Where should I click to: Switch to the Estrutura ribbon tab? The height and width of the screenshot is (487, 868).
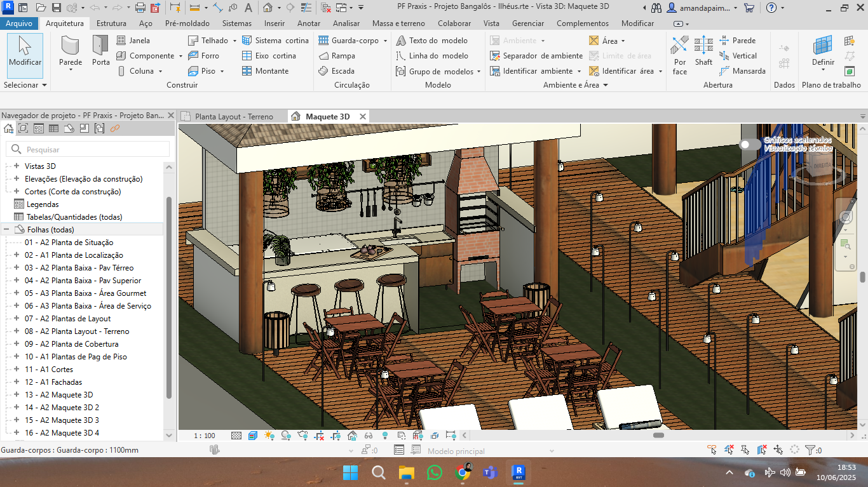[x=111, y=23]
